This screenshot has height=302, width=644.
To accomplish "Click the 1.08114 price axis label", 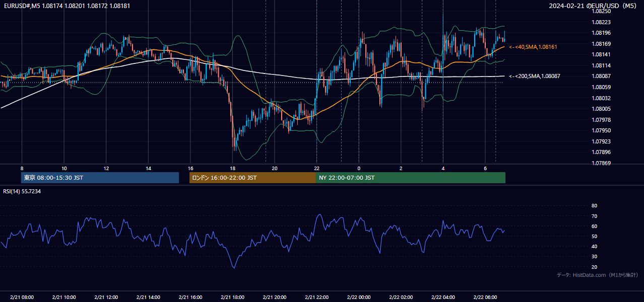I will coord(601,65).
